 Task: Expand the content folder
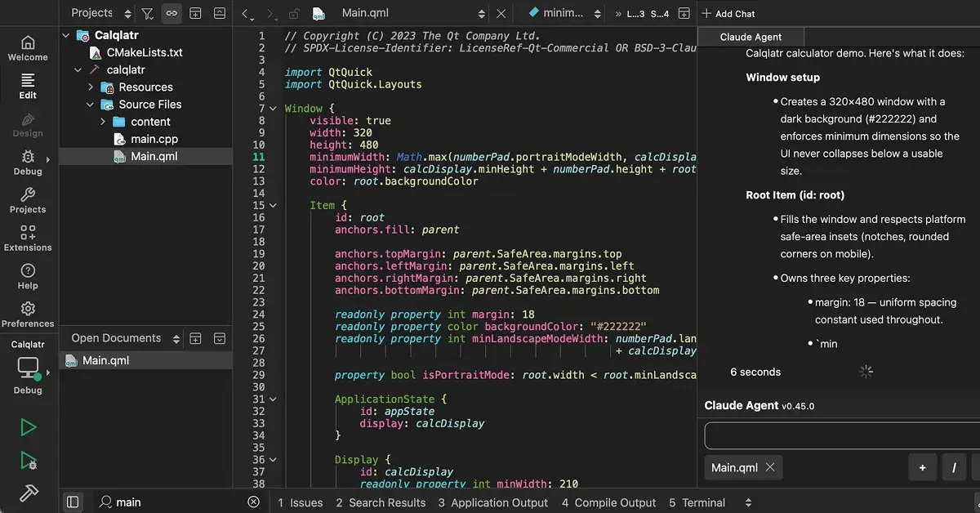[x=103, y=122]
